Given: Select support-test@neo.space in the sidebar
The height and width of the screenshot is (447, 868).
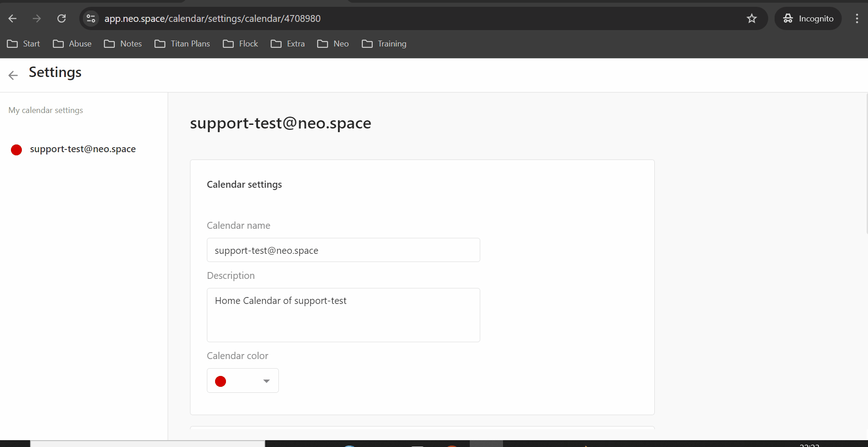Looking at the screenshot, I should tap(82, 149).
